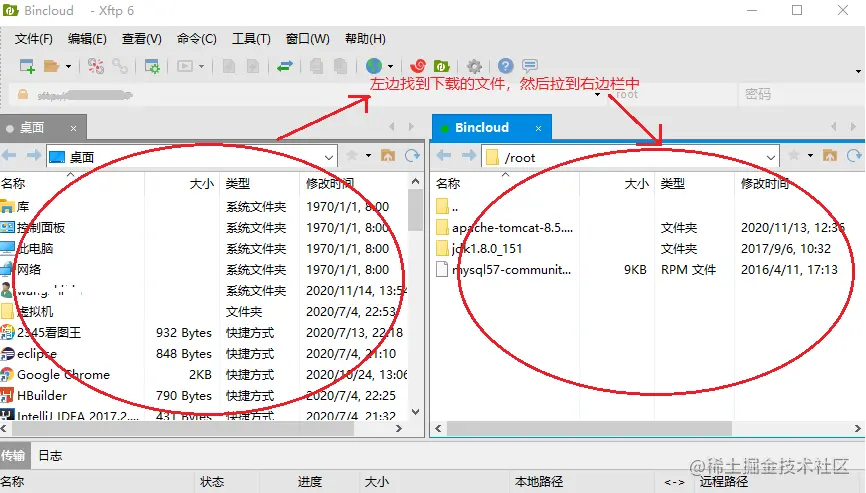Switch to the 日志 tab
The image size is (866, 493).
[x=50, y=455]
